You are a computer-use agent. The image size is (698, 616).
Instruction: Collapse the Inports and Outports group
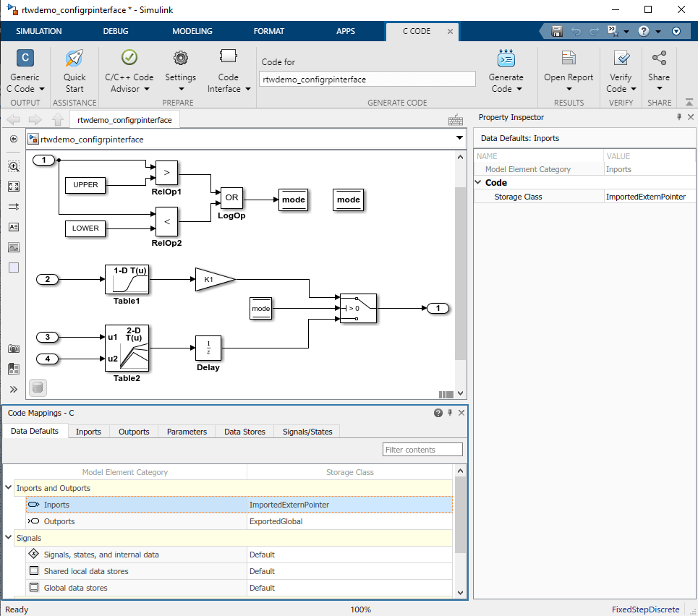9,489
